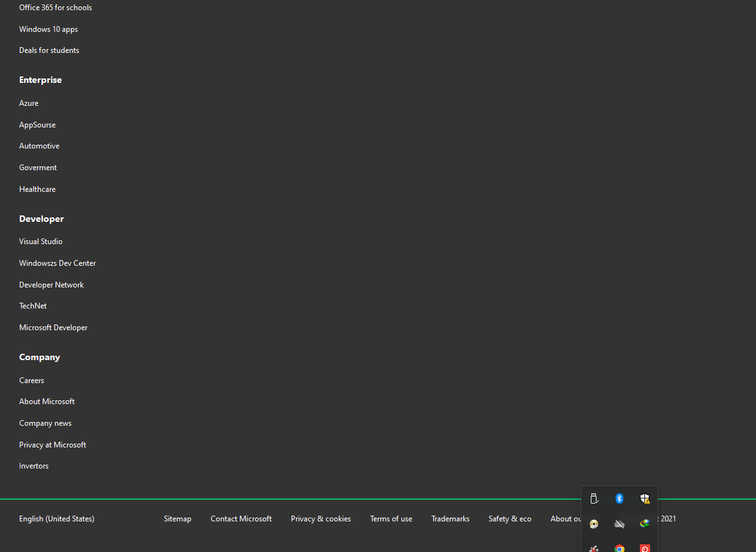This screenshot has width=756, height=552.
Task: Open the Goverment link
Action: [38, 168]
